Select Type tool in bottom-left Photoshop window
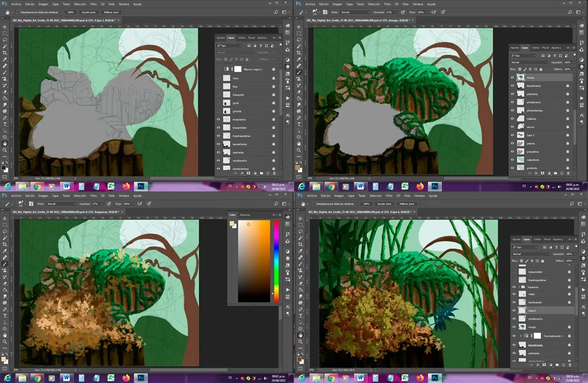This screenshot has width=588, height=383. [5, 316]
